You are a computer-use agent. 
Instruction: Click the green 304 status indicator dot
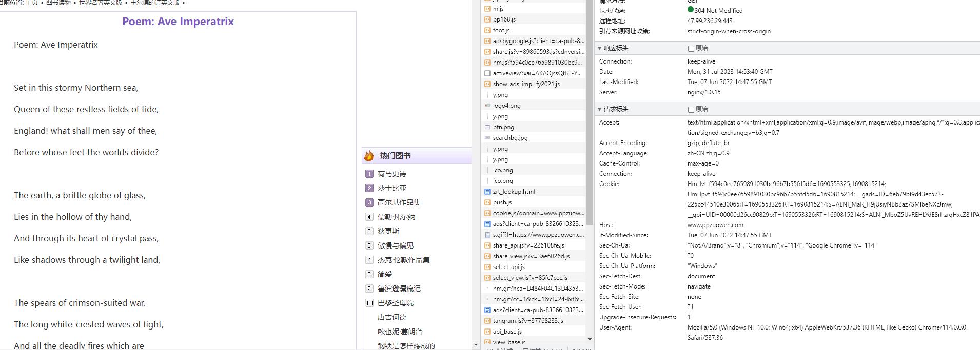pyautogui.click(x=691, y=10)
